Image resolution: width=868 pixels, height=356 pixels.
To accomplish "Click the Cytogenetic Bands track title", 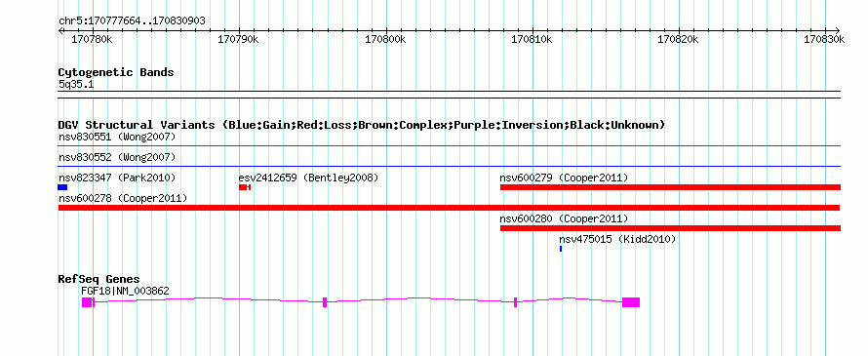I will point(116,72).
